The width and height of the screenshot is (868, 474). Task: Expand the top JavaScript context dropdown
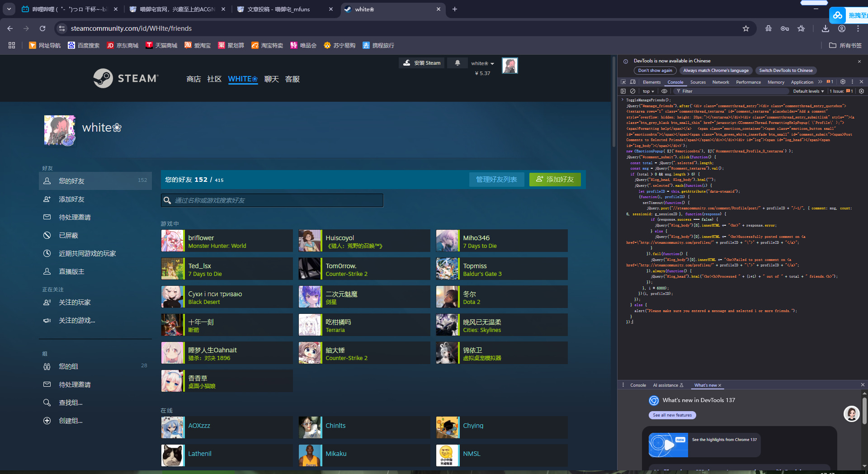coord(648,91)
